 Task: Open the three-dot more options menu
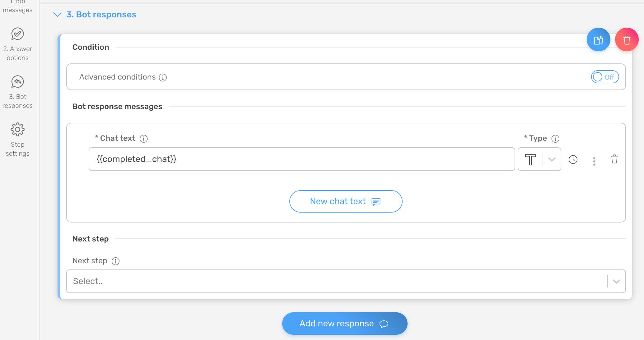(594, 161)
